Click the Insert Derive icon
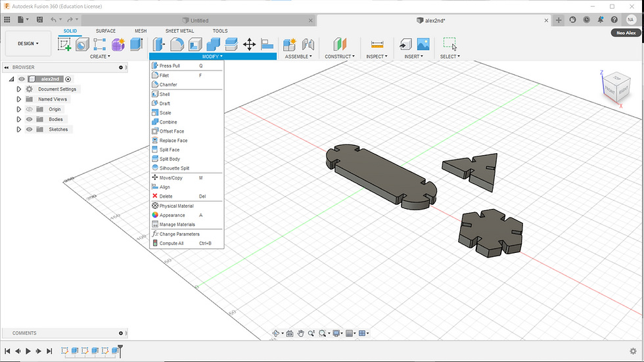The height and width of the screenshot is (362, 644). click(405, 44)
